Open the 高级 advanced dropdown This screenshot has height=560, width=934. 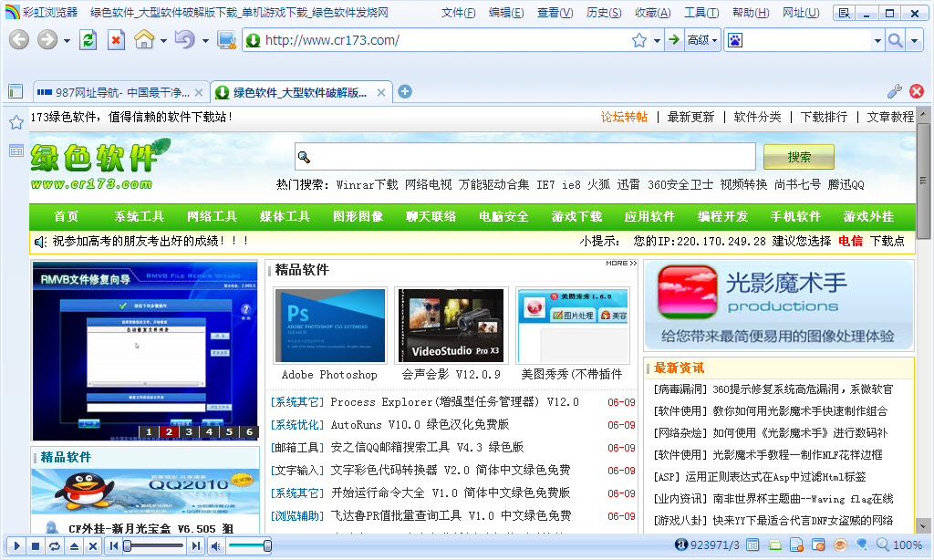point(702,40)
